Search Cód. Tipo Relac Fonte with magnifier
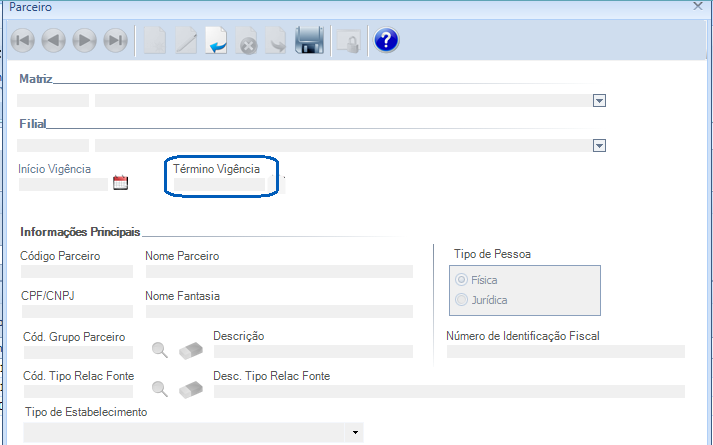The width and height of the screenshot is (713, 445). [x=160, y=389]
